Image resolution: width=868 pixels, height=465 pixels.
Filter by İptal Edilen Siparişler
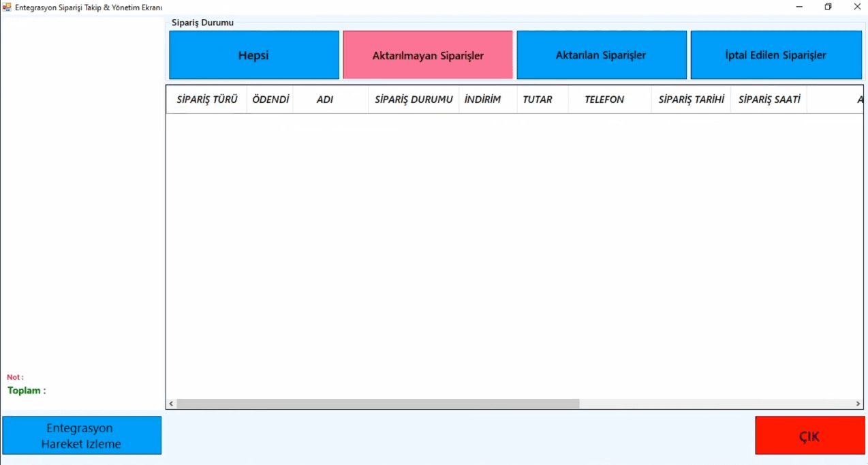coord(776,55)
